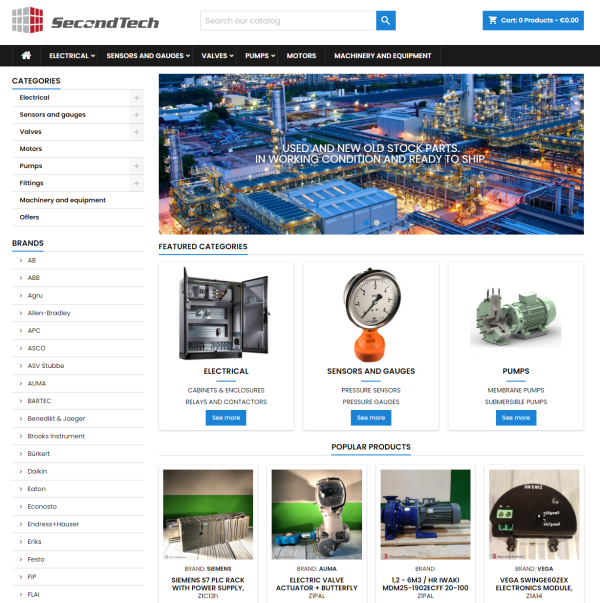Open the Fittings sidebar category
This screenshot has width=600, height=603.
[32, 183]
